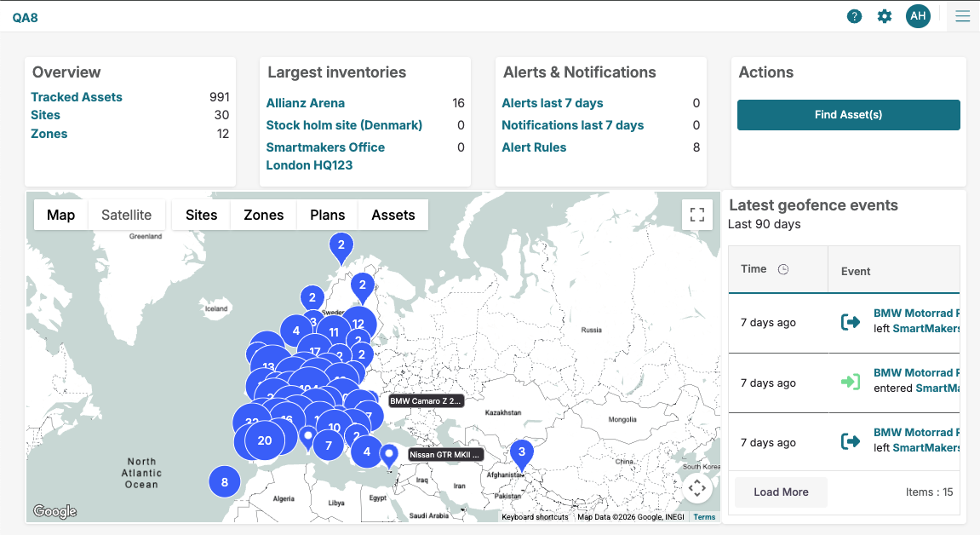Open map camera pan controls
This screenshot has height=535, width=980.
click(696, 488)
